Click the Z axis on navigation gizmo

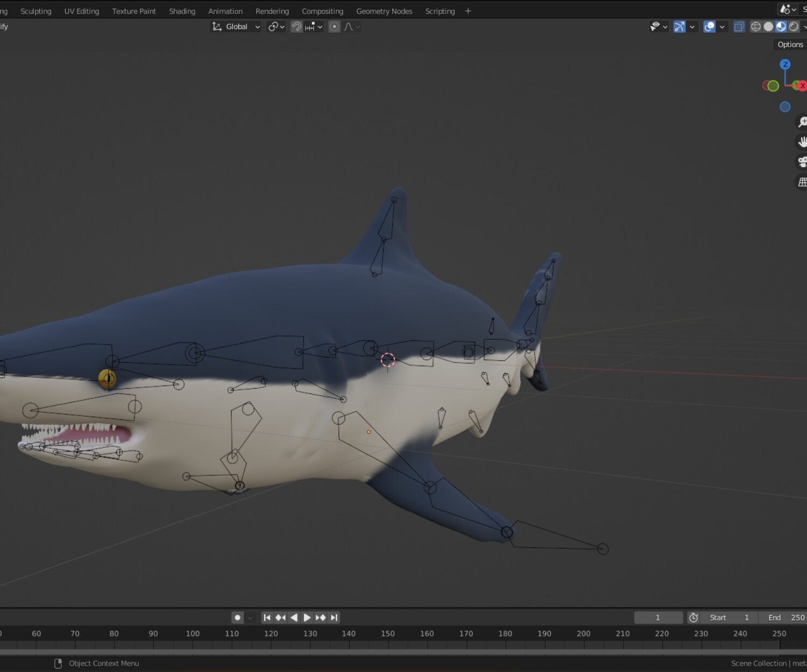(785, 65)
